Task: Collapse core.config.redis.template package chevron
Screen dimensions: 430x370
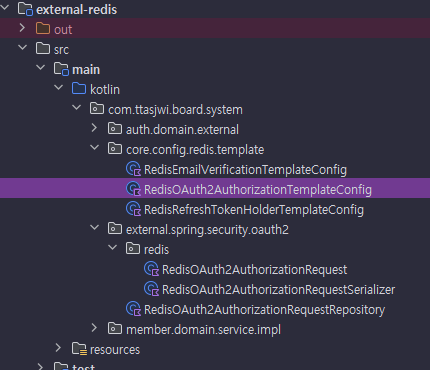Action: tap(94, 148)
